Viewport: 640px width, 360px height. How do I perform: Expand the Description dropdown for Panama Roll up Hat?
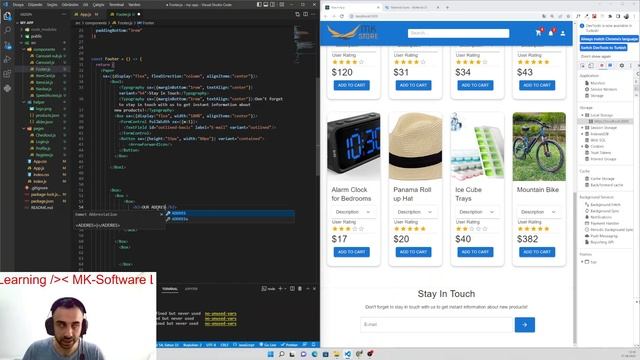pyautogui.click(x=413, y=212)
